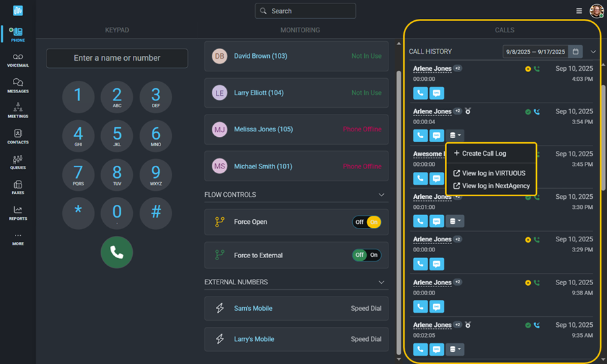Click the Search field at the top
607x364 pixels.
(x=305, y=11)
